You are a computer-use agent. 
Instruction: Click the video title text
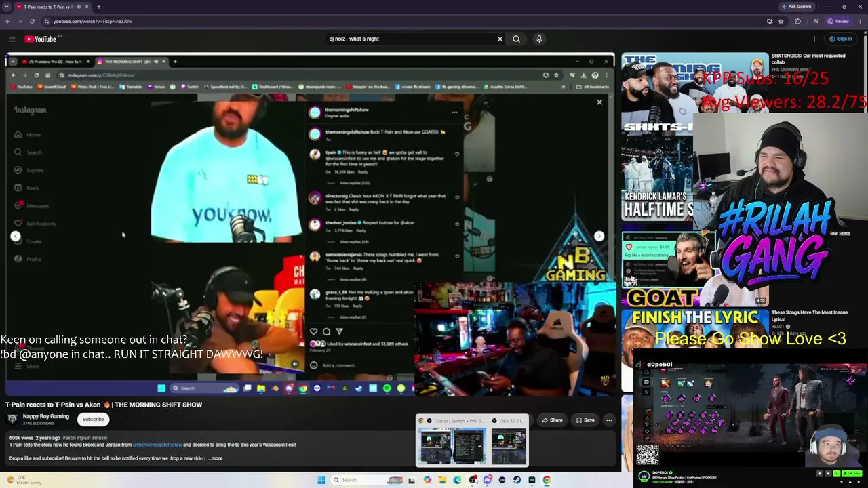pyautogui.click(x=104, y=405)
